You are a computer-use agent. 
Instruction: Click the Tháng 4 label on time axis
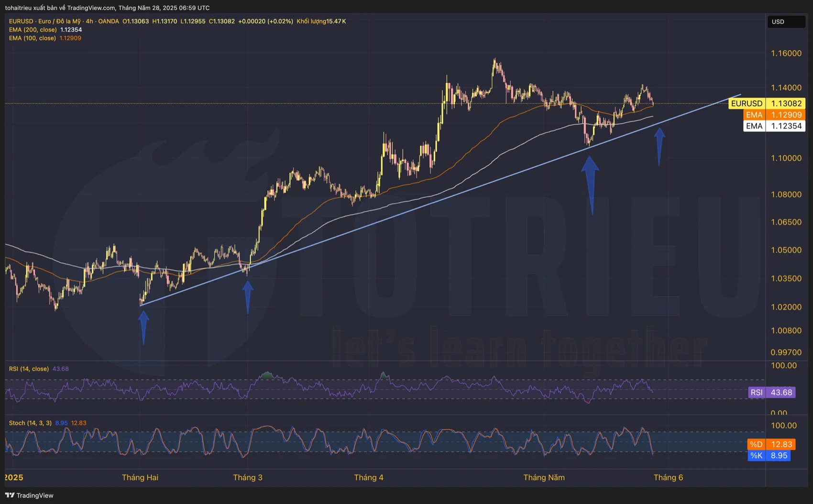click(x=369, y=477)
